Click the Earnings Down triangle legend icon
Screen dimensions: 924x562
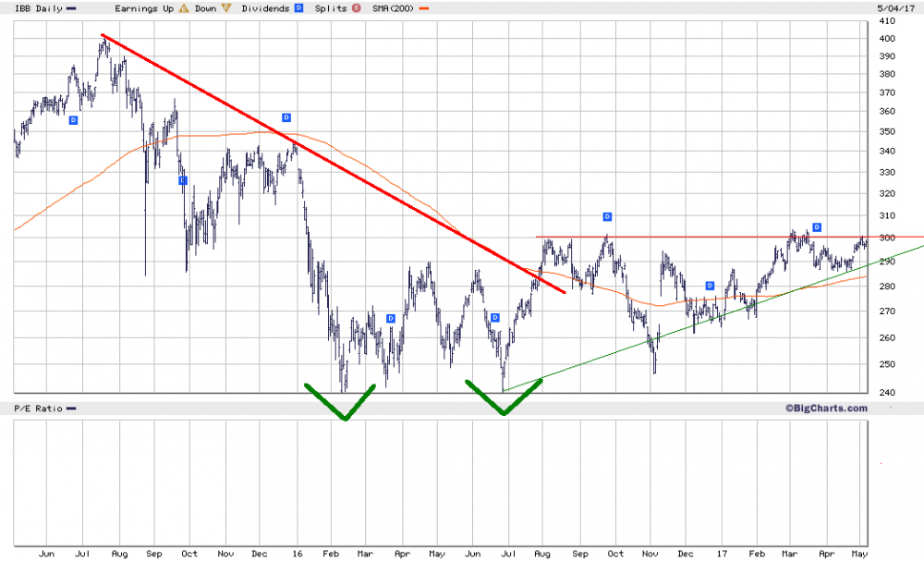coord(226,8)
